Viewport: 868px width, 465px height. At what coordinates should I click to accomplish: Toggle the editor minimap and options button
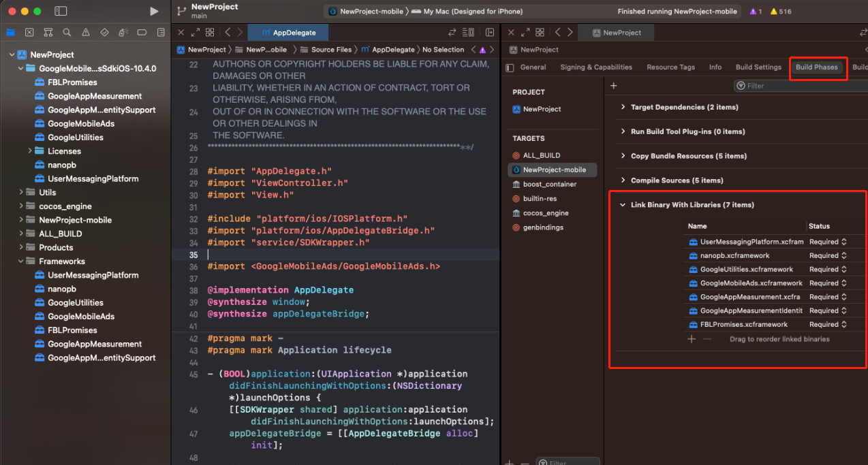469,32
